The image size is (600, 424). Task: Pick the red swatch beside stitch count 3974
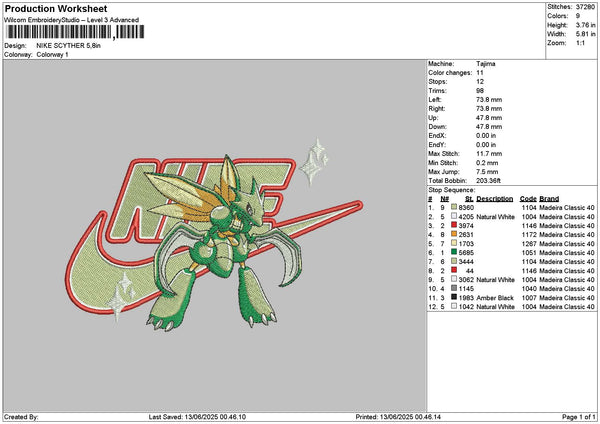454,225
